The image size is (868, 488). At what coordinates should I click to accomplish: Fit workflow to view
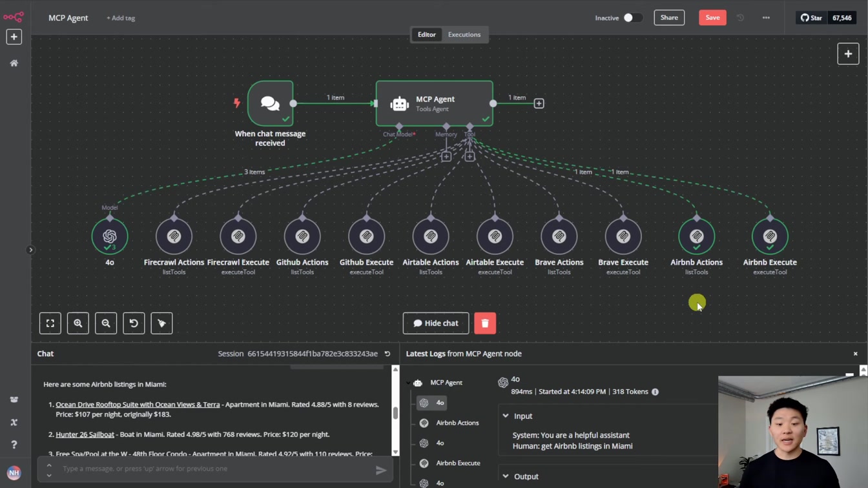click(x=50, y=323)
